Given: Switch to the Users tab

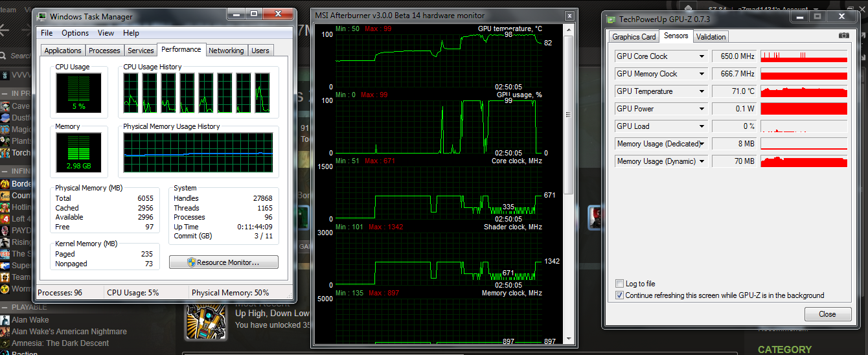Looking at the screenshot, I should pos(260,51).
